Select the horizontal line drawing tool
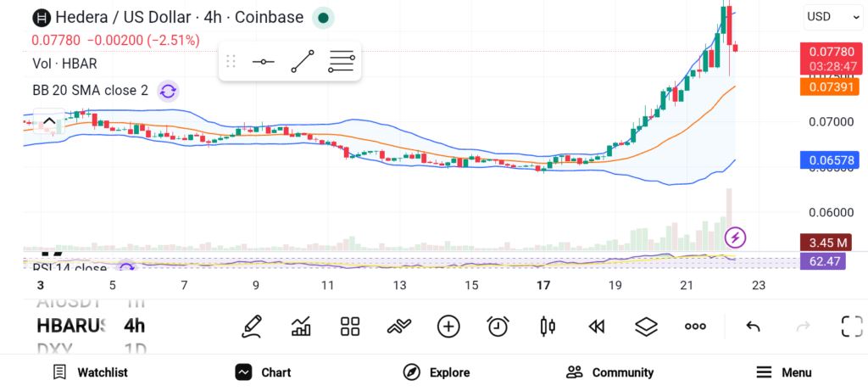 click(x=264, y=61)
